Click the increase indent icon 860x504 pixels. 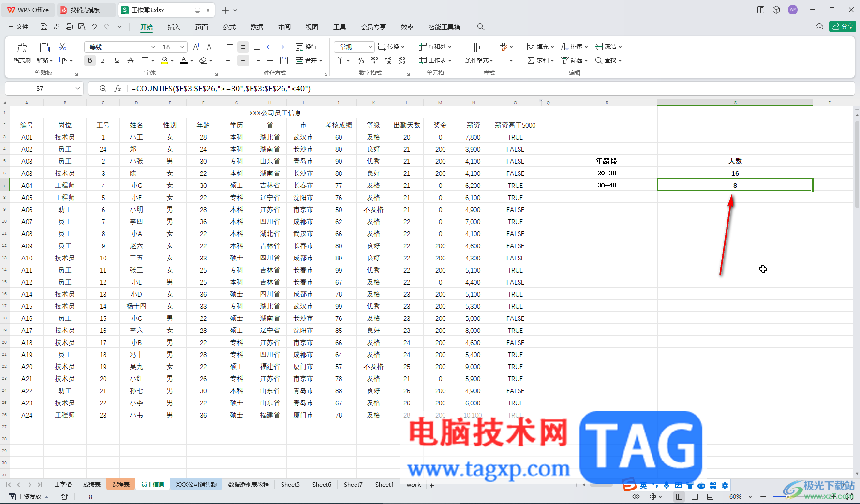point(284,47)
